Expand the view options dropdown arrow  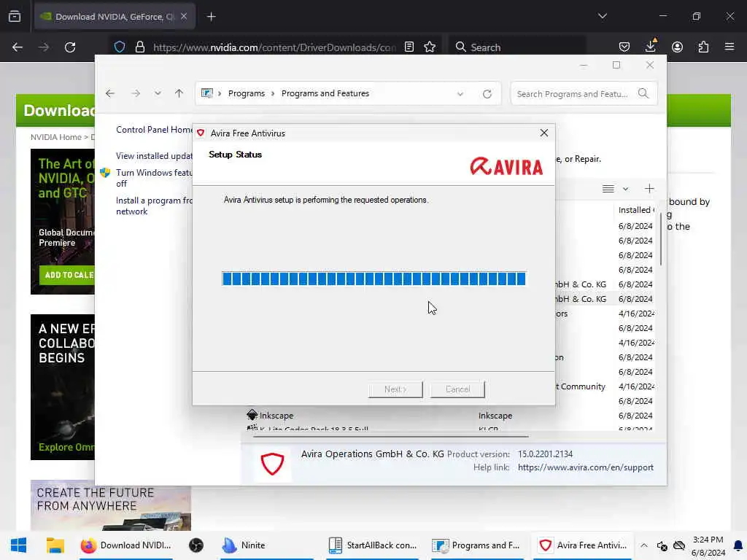coord(625,189)
